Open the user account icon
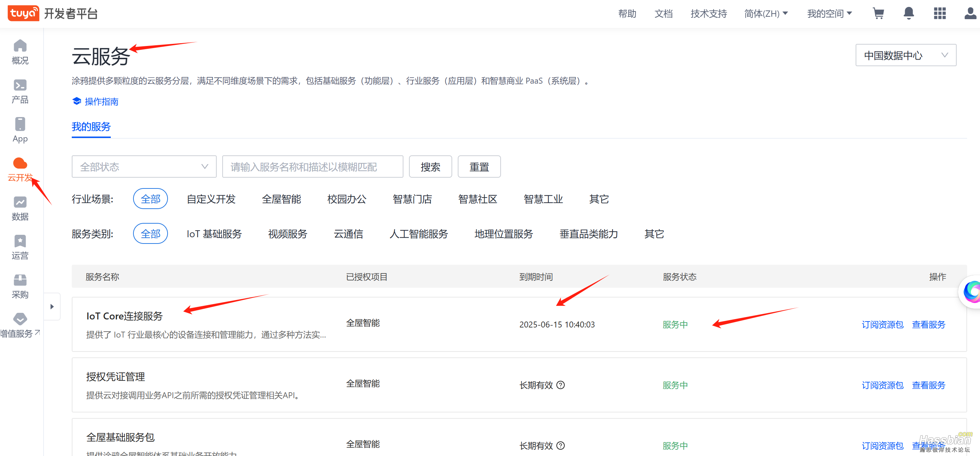This screenshot has height=456, width=980. pyautogui.click(x=970, y=13)
